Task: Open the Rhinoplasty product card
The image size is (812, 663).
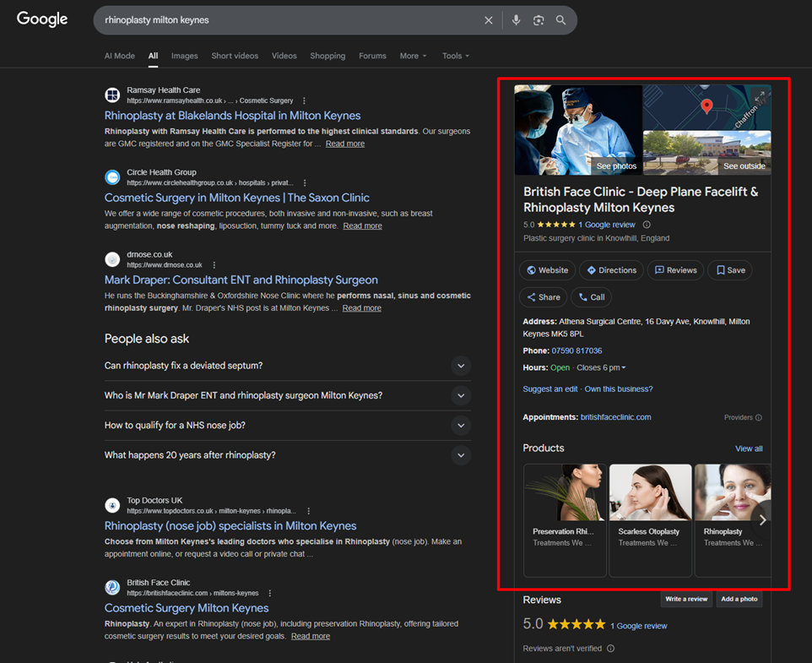Action: tap(733, 520)
